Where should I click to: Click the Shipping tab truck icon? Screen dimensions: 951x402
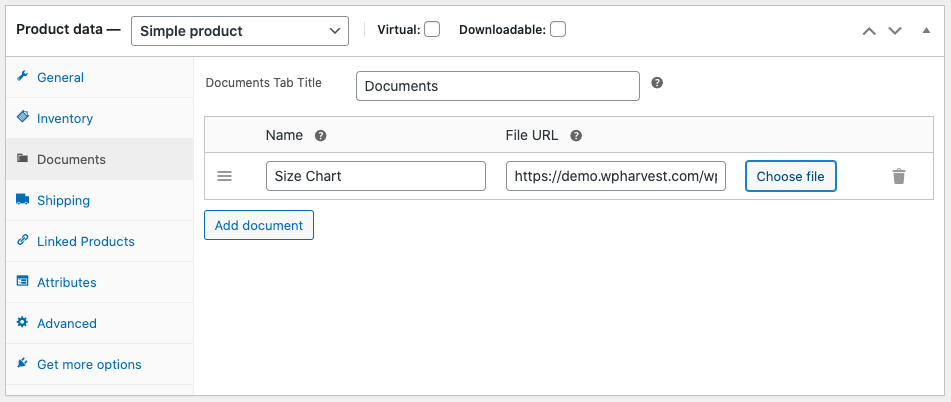point(22,199)
